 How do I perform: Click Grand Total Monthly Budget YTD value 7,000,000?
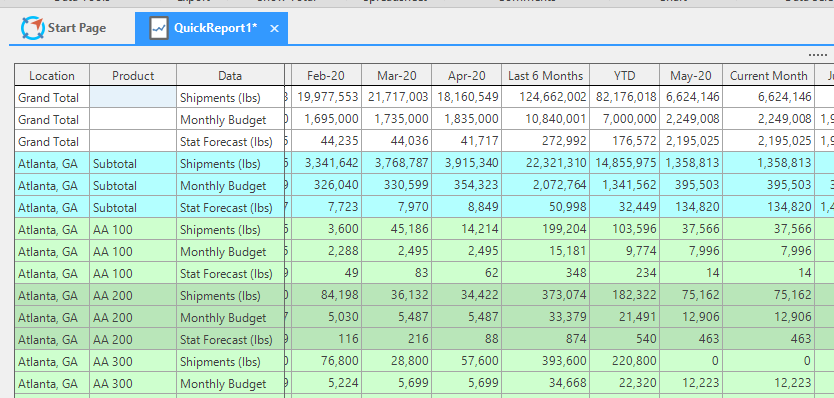point(624,119)
